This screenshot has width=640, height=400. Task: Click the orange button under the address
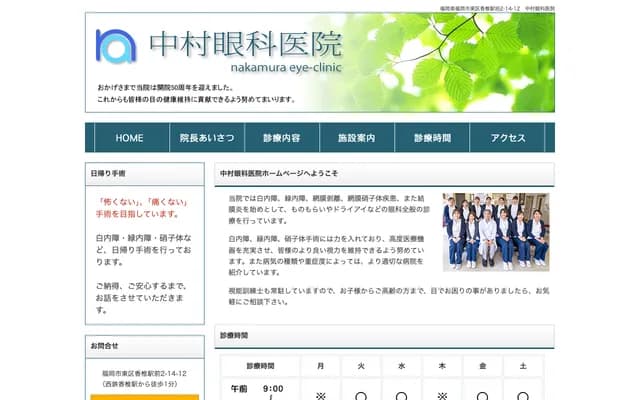click(x=144, y=397)
